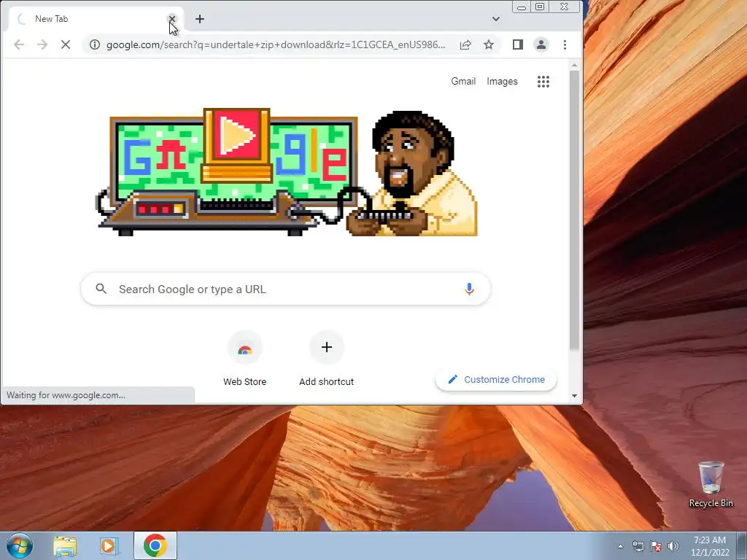Go back to previous page
The image size is (747, 560).
click(19, 44)
